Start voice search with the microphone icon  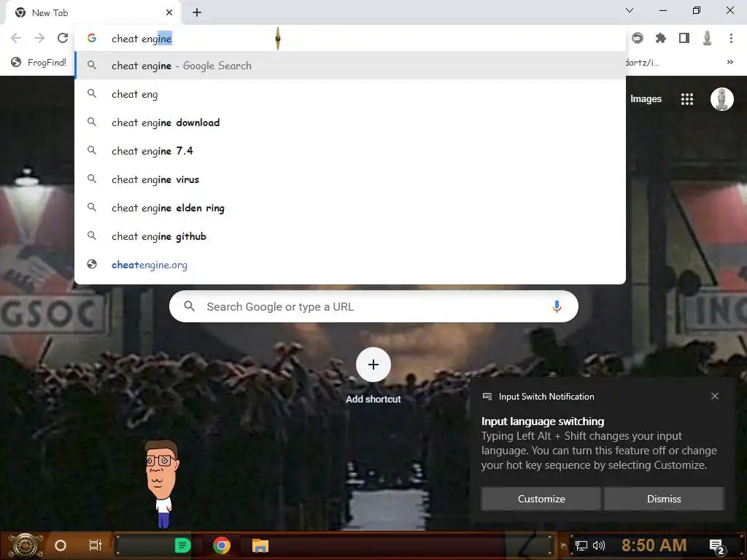tap(557, 306)
